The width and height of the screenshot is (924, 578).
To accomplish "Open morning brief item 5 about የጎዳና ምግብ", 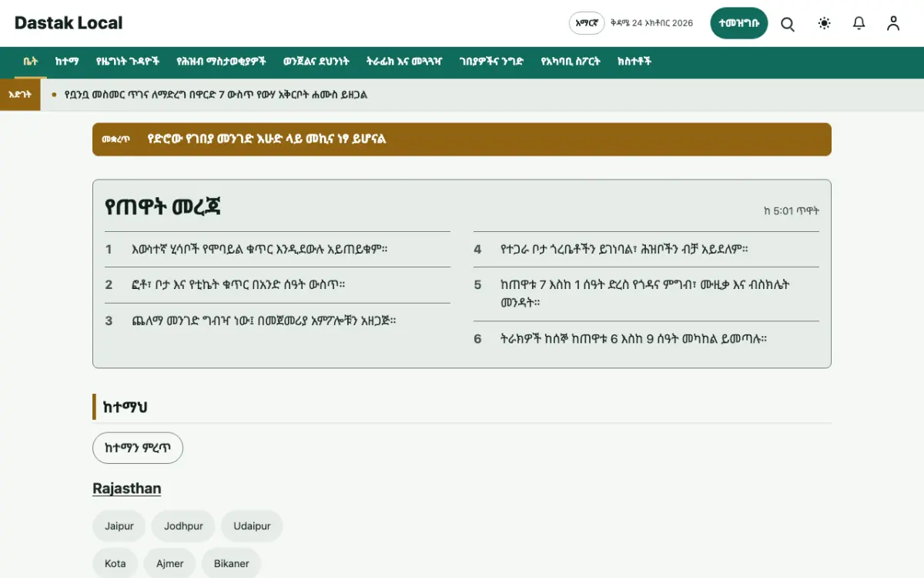I will (646, 294).
